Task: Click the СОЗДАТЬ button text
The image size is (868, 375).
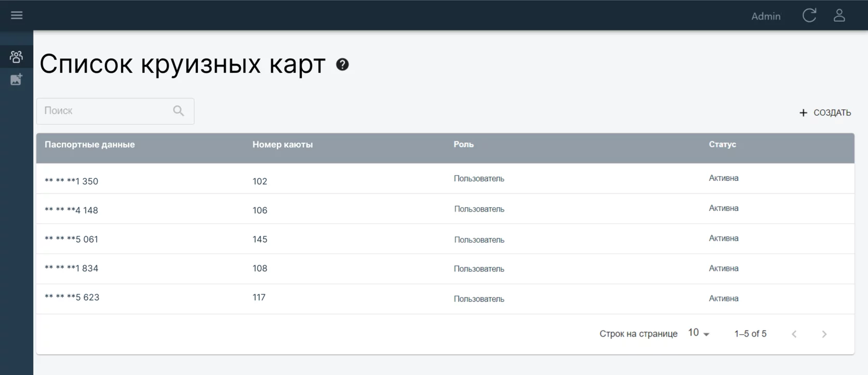Action: [x=832, y=113]
